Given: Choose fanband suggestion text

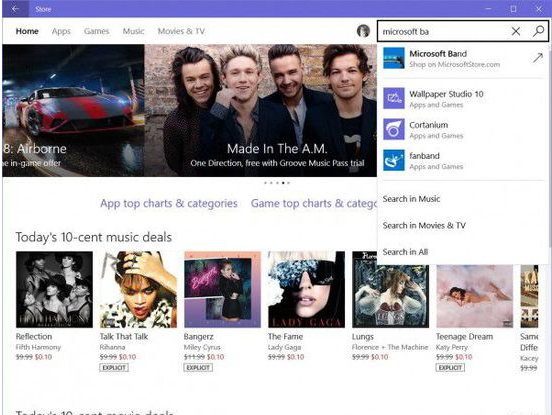Looking at the screenshot, I should tap(424, 156).
